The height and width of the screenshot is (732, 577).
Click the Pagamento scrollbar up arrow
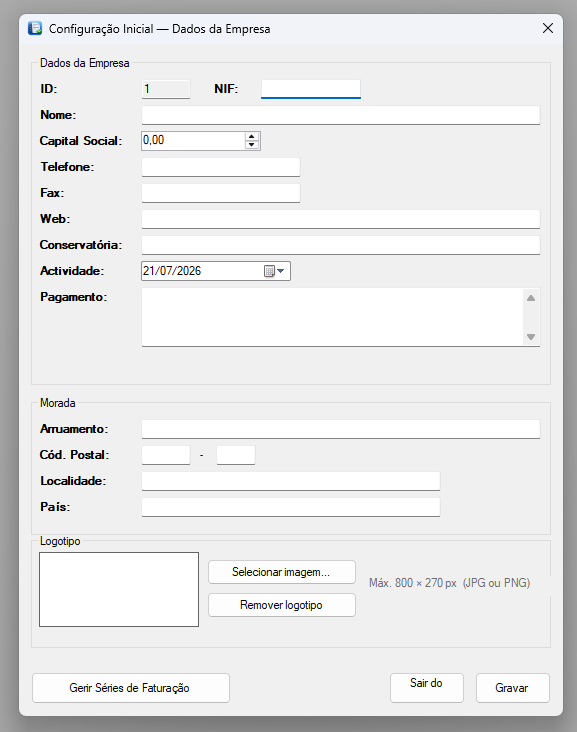[x=531, y=298]
